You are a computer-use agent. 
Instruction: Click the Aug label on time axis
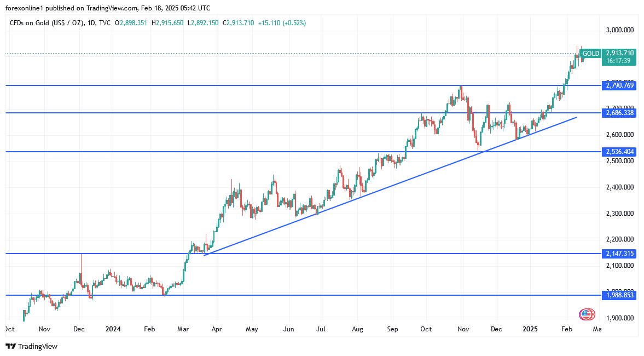coord(357,329)
